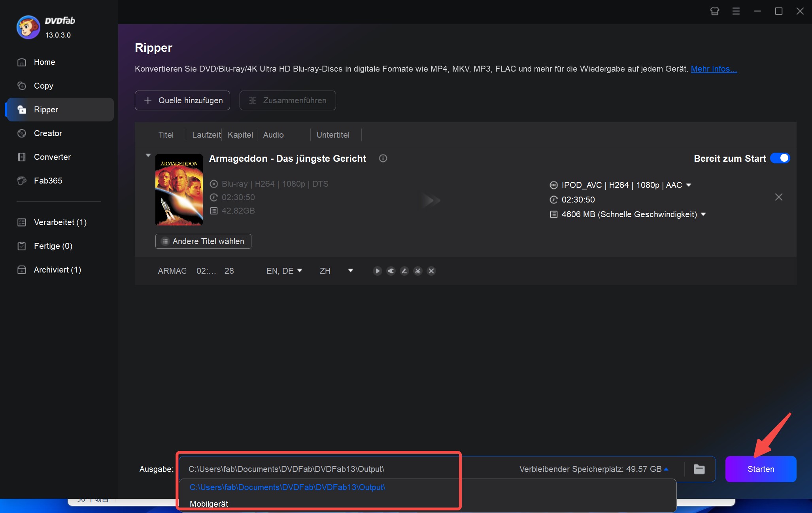
Task: Browse output folder with folder icon
Action: [699, 469]
